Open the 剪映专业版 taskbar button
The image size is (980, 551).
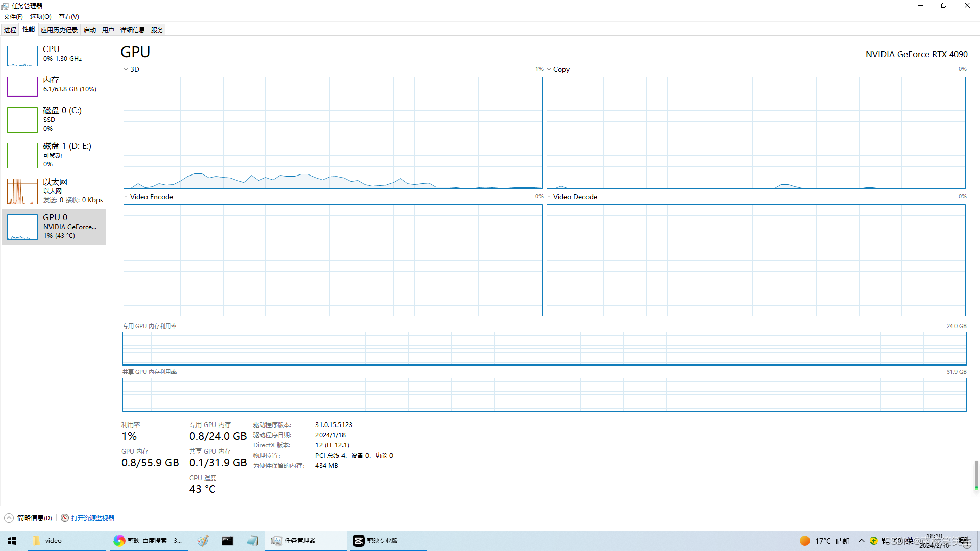pos(388,541)
